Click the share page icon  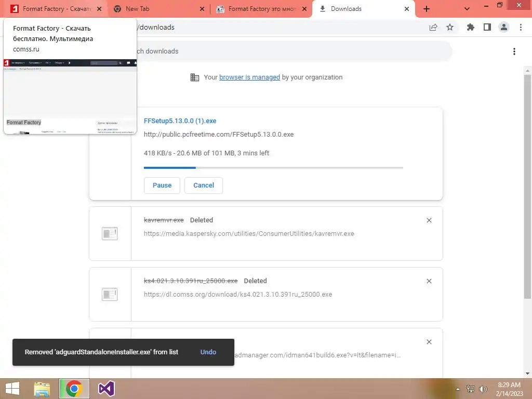tap(433, 28)
